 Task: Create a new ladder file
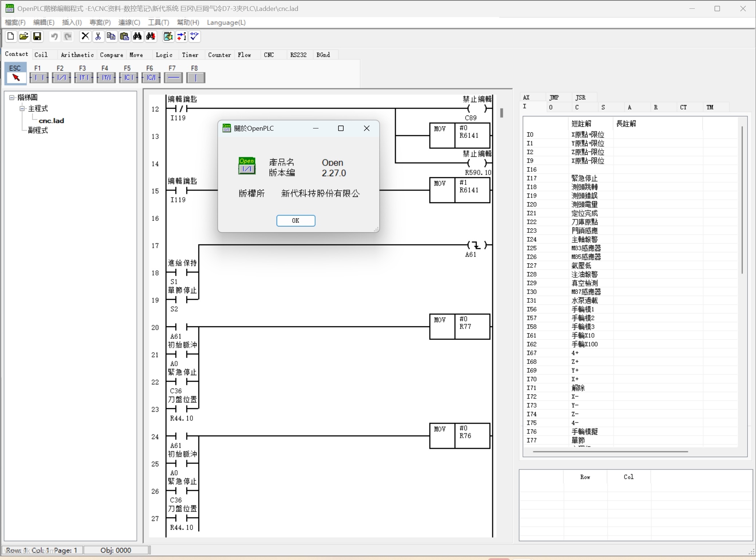pos(11,36)
